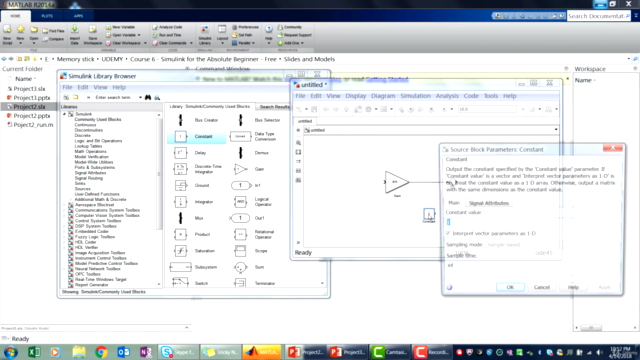Click the Search Documentation field
This screenshot has width=640, height=360.
(x=598, y=16)
